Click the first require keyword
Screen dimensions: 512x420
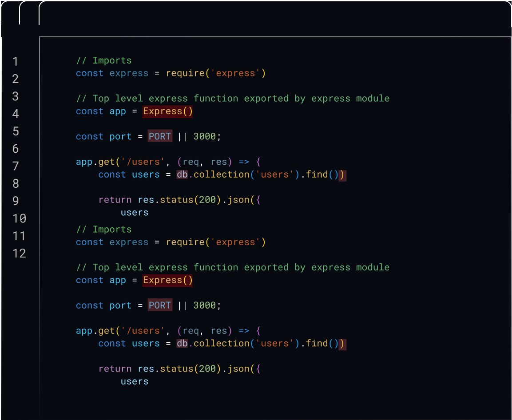point(185,73)
